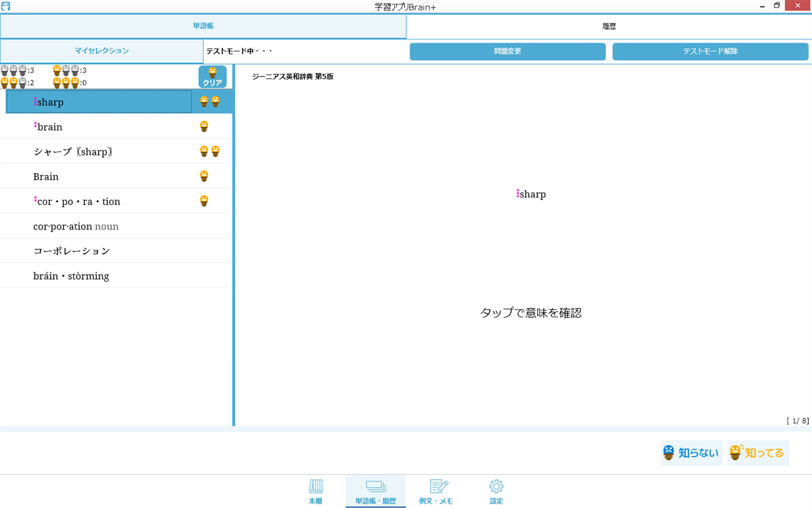The height and width of the screenshot is (508, 812).
Task: Click the lightbulb icon beside brain entry
Action: (204, 126)
